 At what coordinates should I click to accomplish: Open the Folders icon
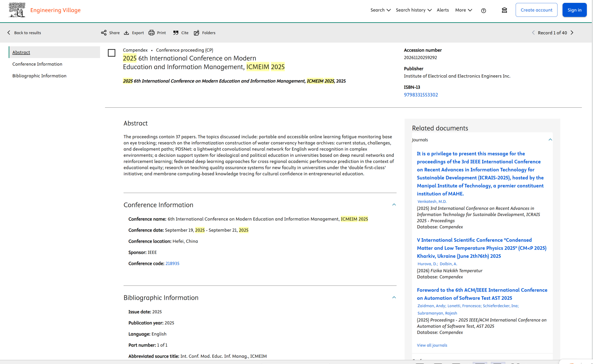point(197,33)
